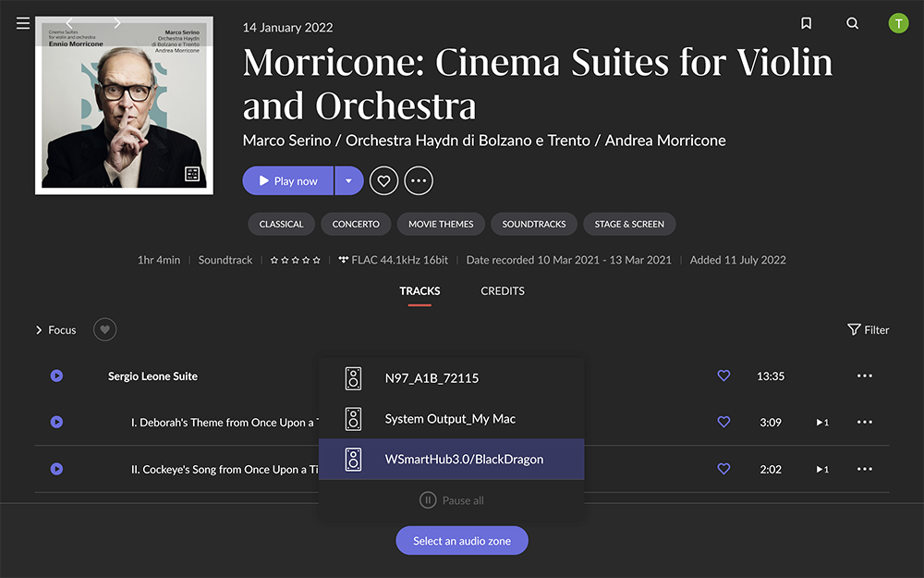924x578 pixels.
Task: Toggle favorite heart on Cockeye's Song
Action: pyautogui.click(x=723, y=469)
